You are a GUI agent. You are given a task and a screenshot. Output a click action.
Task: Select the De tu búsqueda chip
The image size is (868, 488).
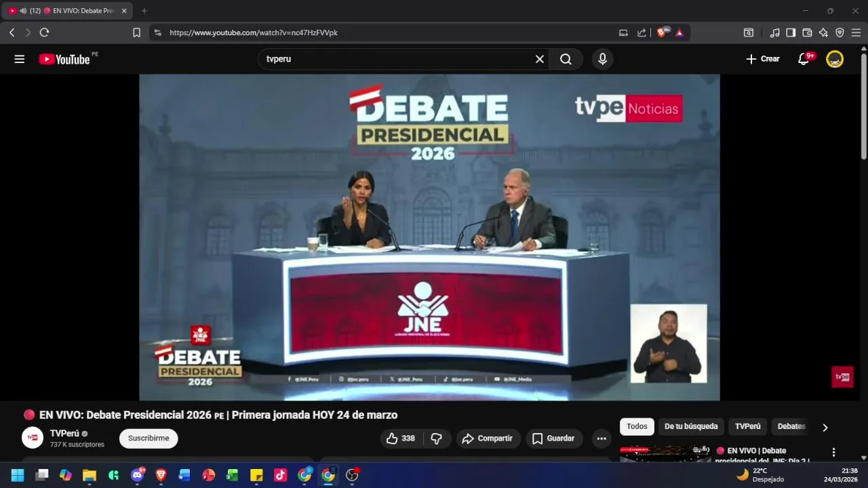pyautogui.click(x=691, y=426)
